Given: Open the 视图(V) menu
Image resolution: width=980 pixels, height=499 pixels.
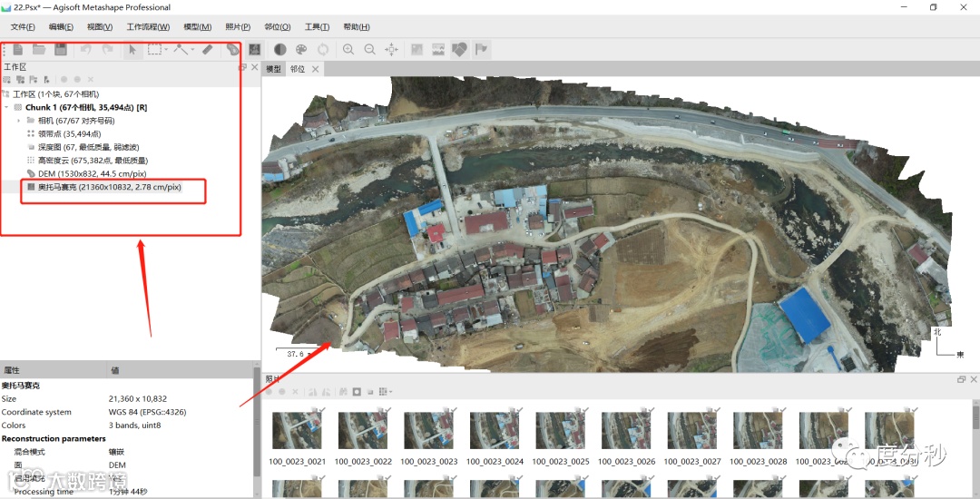Looking at the screenshot, I should [x=100, y=27].
